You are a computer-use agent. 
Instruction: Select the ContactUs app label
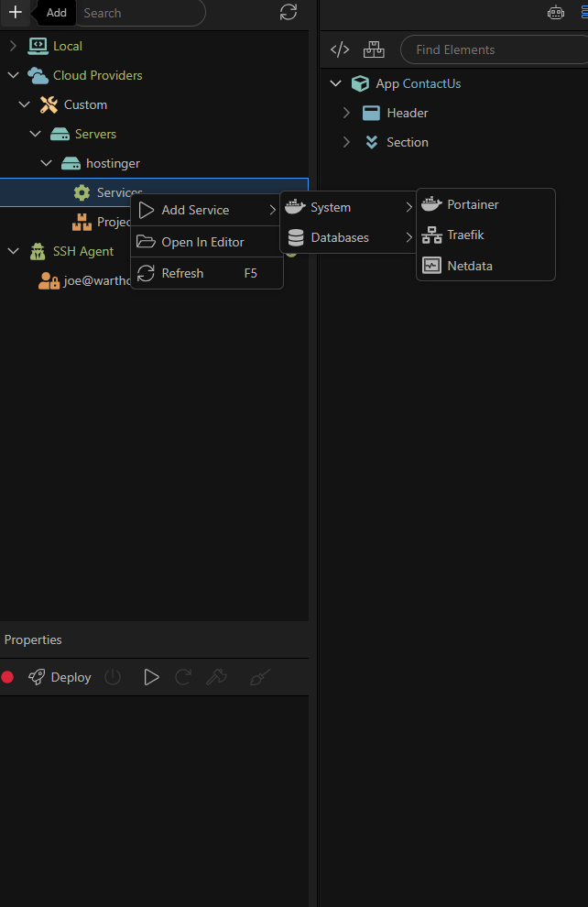click(431, 84)
